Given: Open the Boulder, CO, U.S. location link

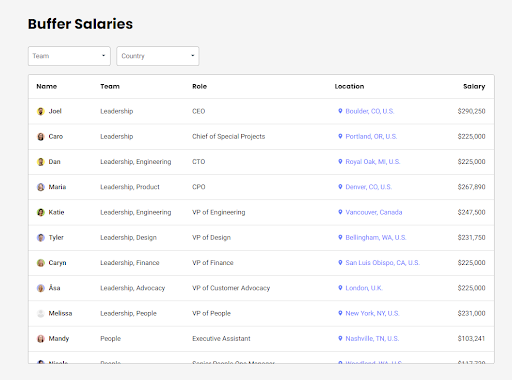Looking at the screenshot, I should [x=370, y=111].
